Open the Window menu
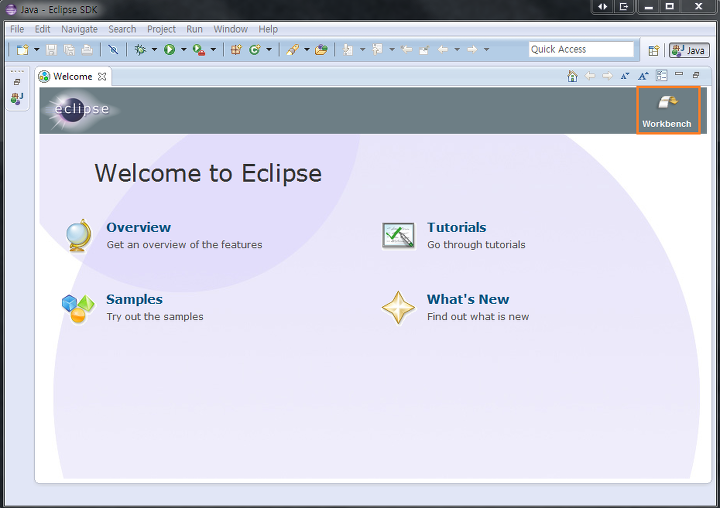Viewport: 720px width, 508px height. click(231, 29)
